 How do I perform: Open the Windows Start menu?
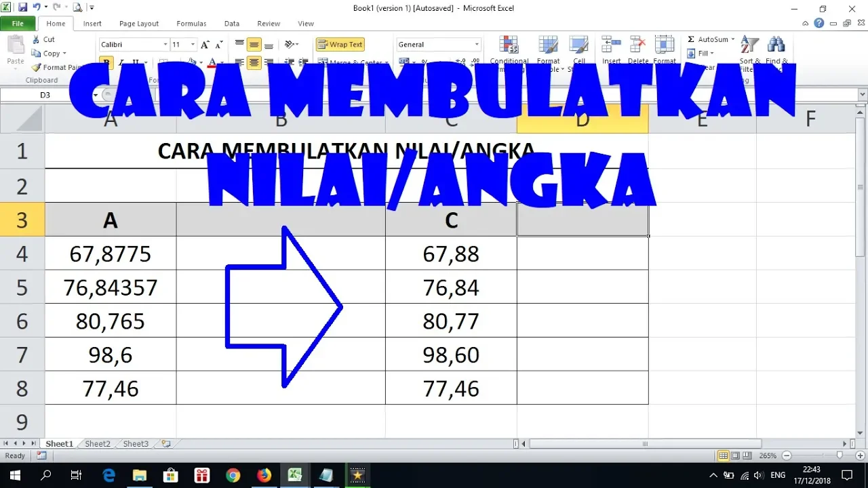pos(15,475)
